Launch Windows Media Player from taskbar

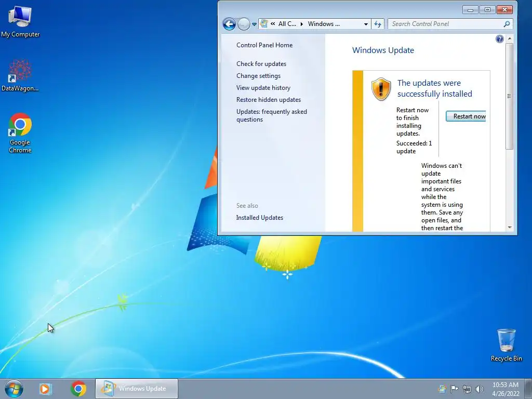coord(45,389)
